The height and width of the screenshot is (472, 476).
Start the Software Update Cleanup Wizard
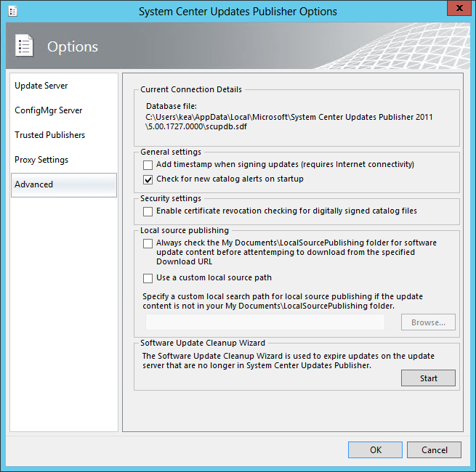coord(428,378)
